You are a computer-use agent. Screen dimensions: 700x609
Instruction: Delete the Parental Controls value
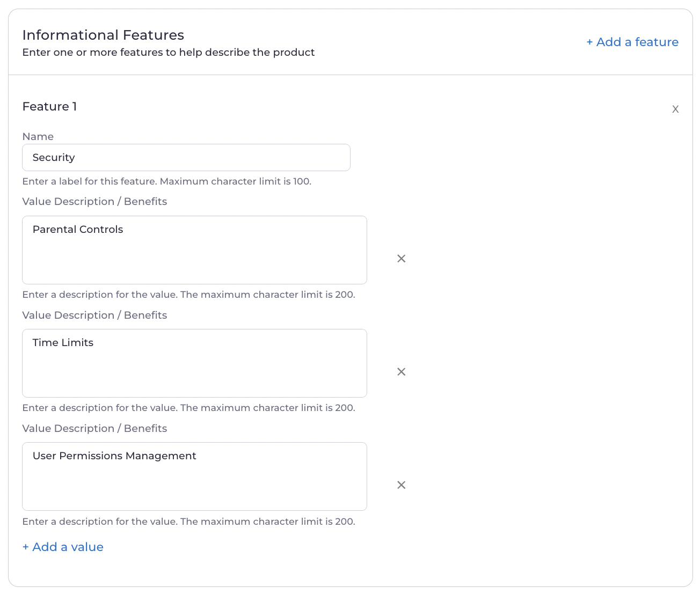click(x=401, y=259)
